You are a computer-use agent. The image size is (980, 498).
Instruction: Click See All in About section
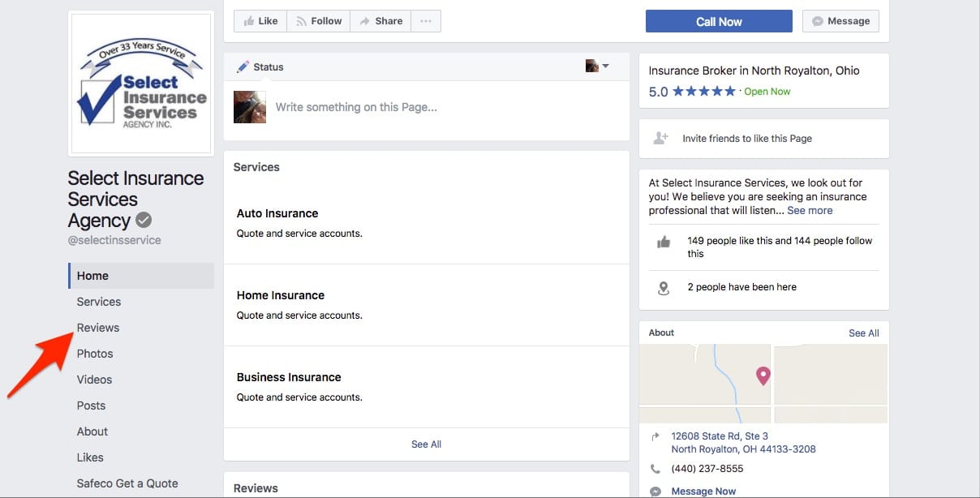864,333
